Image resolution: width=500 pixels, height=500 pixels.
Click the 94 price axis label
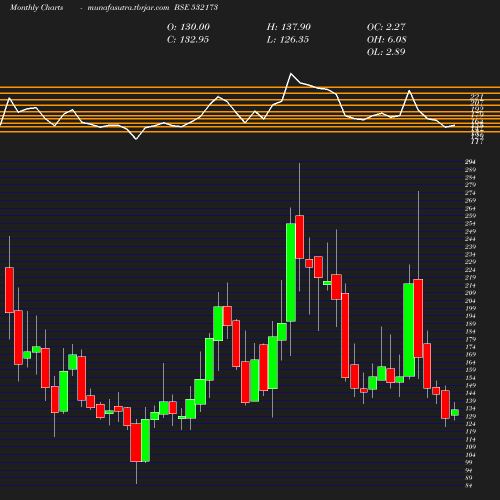pos(469,470)
